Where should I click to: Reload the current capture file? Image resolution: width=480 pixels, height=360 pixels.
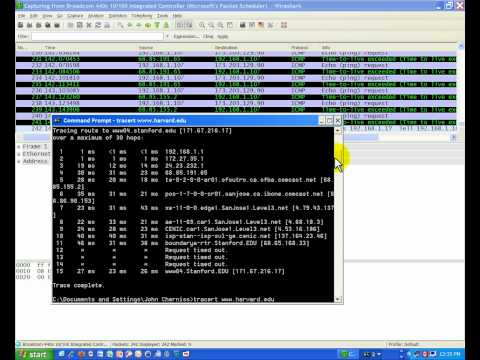pos(98,25)
